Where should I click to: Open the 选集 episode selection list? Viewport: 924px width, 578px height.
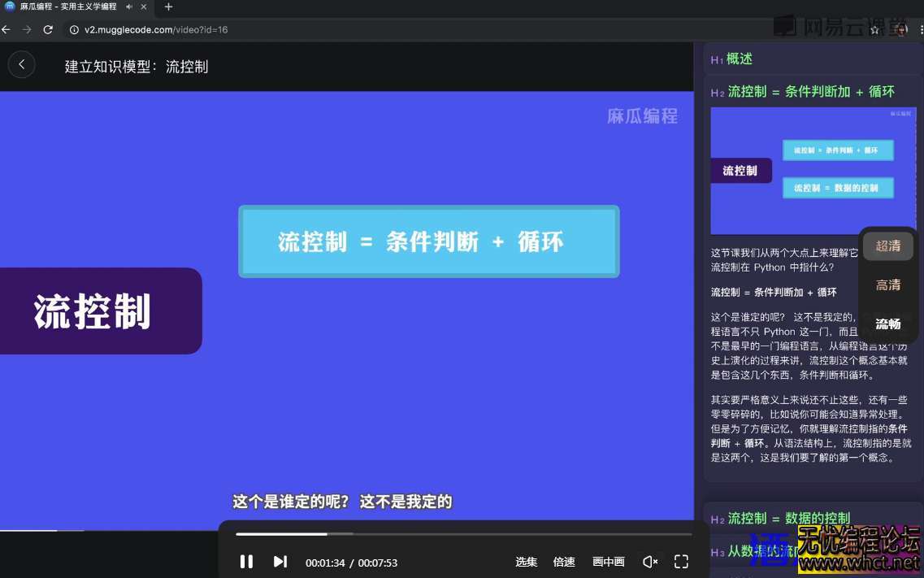tap(527, 561)
